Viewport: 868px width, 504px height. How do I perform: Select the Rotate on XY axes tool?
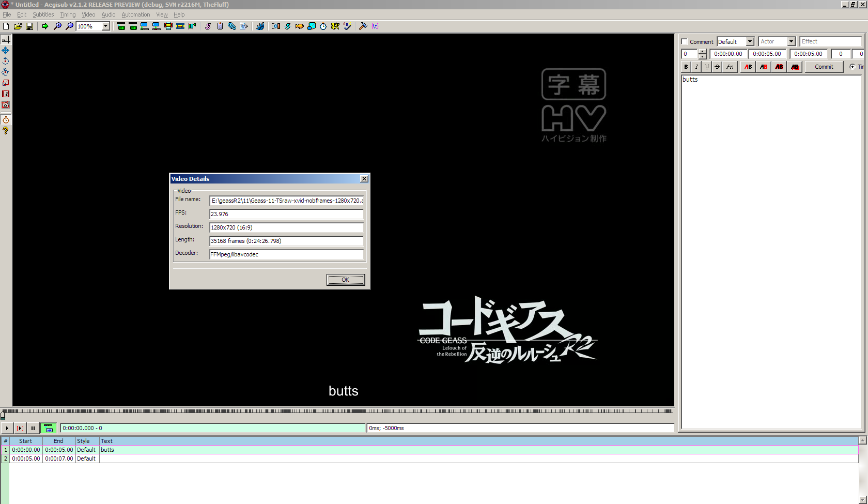click(6, 72)
